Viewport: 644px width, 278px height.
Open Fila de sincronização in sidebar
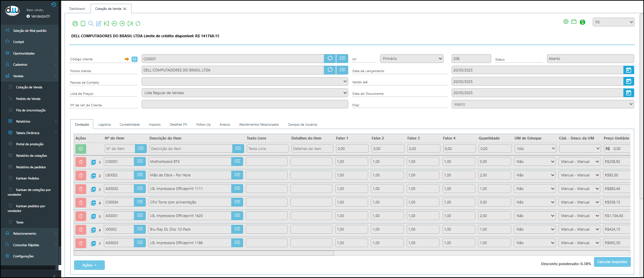(x=31, y=110)
